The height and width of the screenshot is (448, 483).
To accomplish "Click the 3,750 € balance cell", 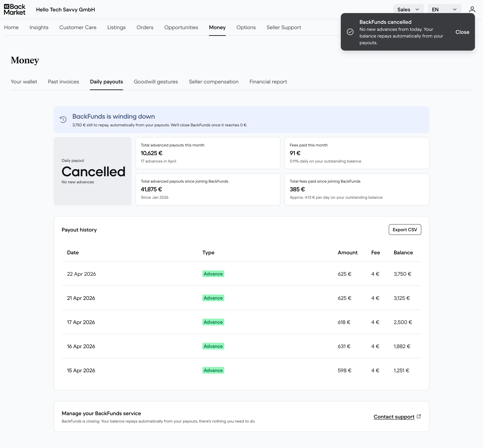I will coord(402,274).
